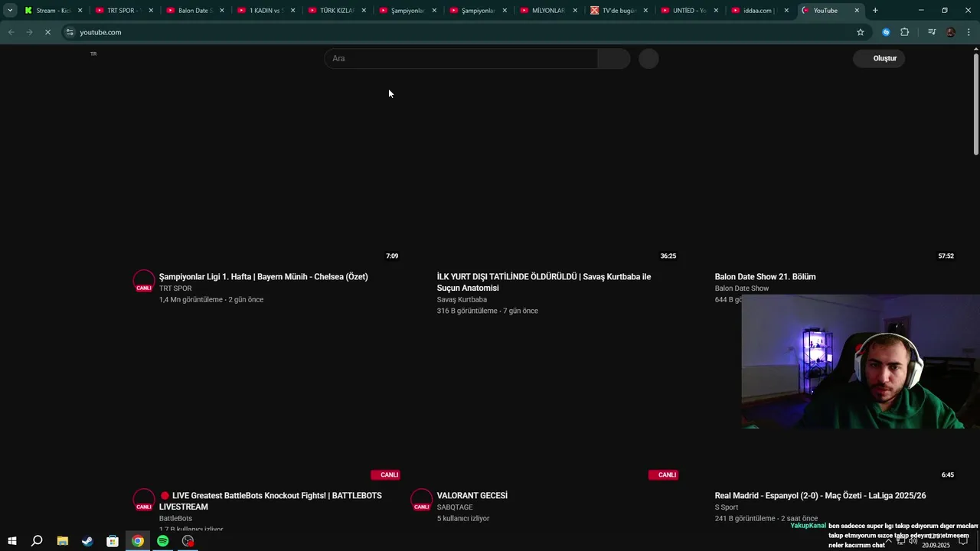This screenshot has height=551, width=980.
Task: Click the page vertical scrollbar
Action: 975,103
